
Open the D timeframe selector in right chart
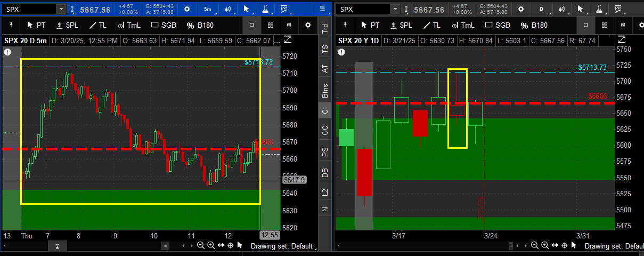(541, 9)
